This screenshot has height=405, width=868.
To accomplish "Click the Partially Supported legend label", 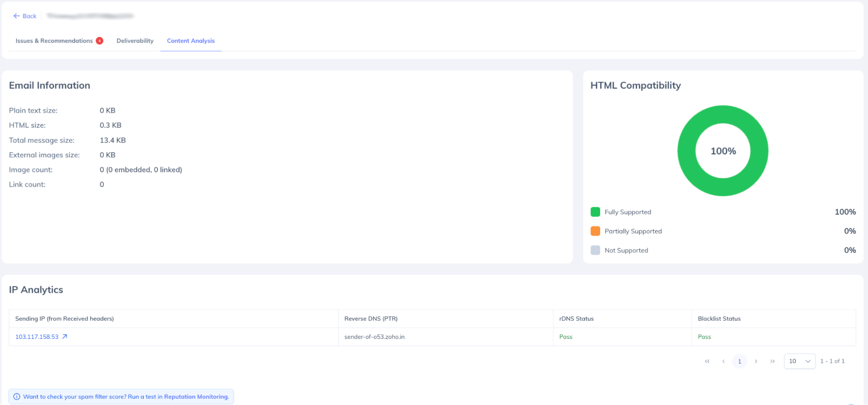I will tap(633, 231).
